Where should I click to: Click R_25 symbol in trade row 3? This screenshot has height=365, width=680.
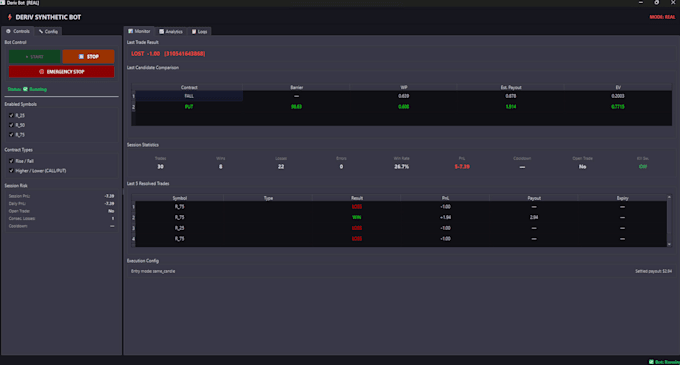pyautogui.click(x=180, y=228)
